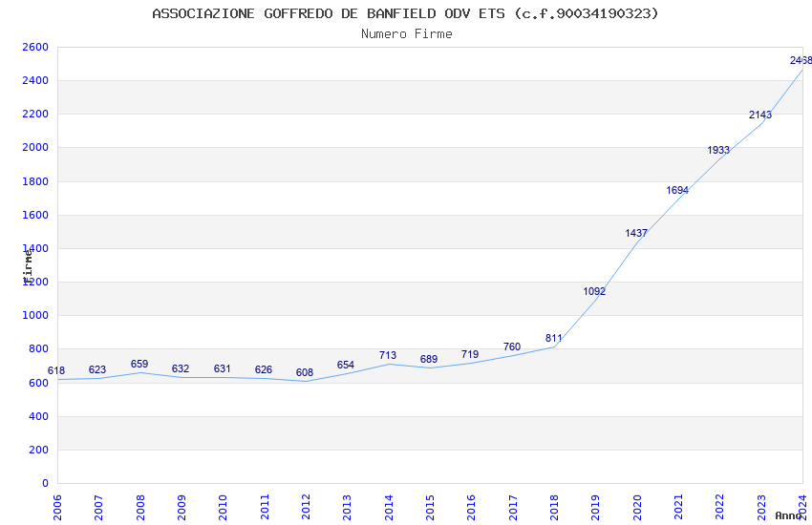The image size is (812, 525).
Task: Click the data label 659 for 2008
Action: [139, 364]
